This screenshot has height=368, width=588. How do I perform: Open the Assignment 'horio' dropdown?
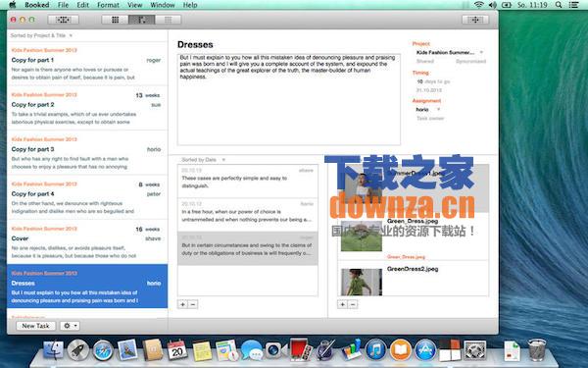(427, 109)
